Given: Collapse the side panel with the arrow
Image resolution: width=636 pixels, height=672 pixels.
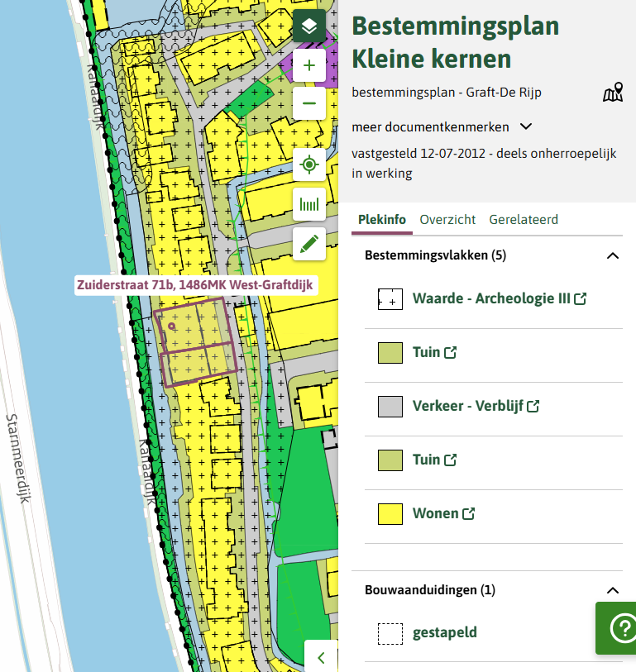Looking at the screenshot, I should pyautogui.click(x=321, y=657).
